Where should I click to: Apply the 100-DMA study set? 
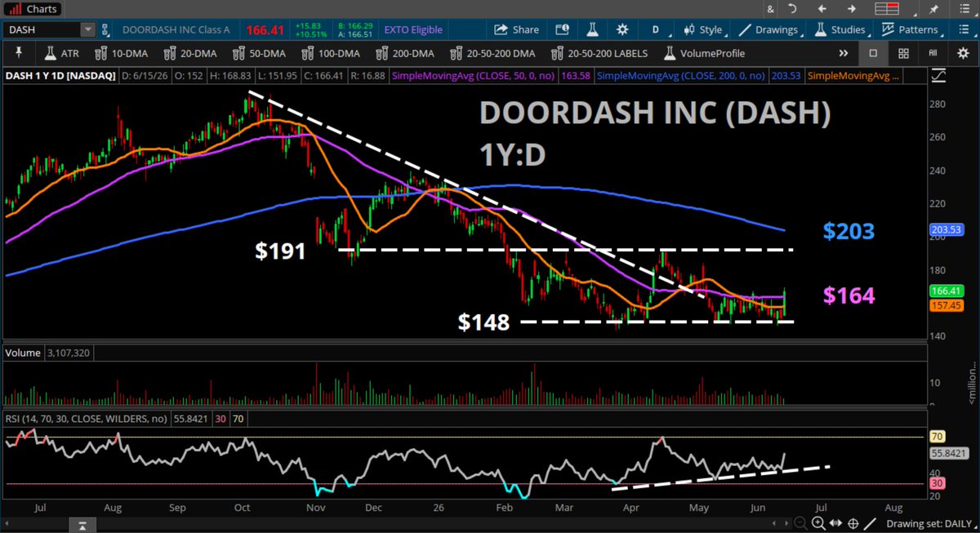(332, 53)
